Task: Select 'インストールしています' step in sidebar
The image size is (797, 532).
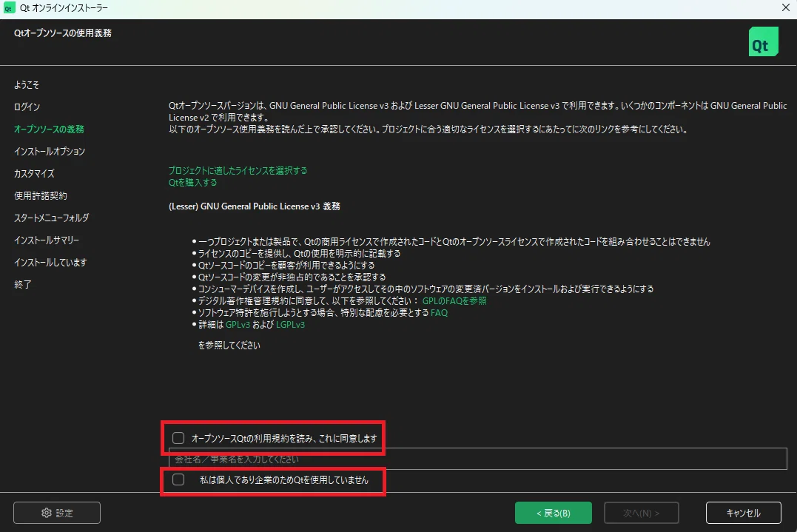Action: click(50, 262)
